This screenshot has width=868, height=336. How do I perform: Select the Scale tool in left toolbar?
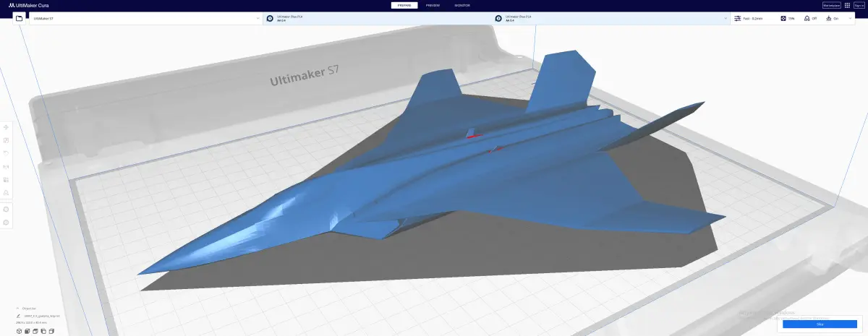tap(6, 140)
